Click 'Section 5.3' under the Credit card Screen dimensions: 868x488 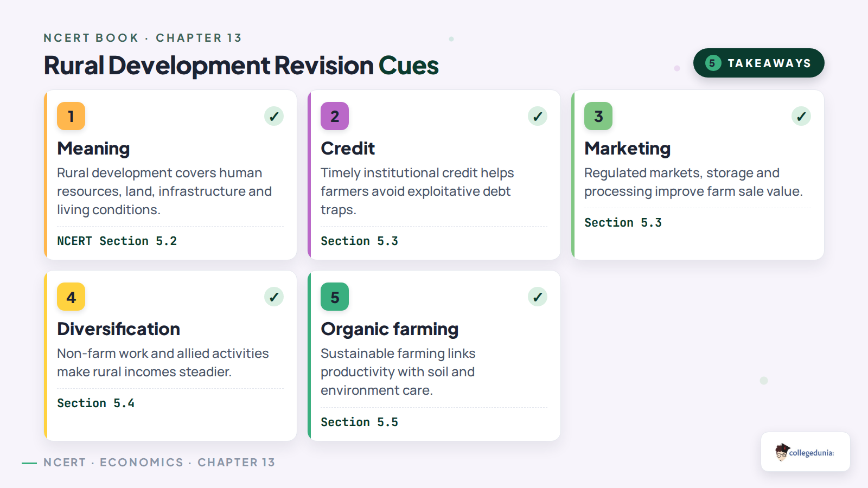coord(359,241)
